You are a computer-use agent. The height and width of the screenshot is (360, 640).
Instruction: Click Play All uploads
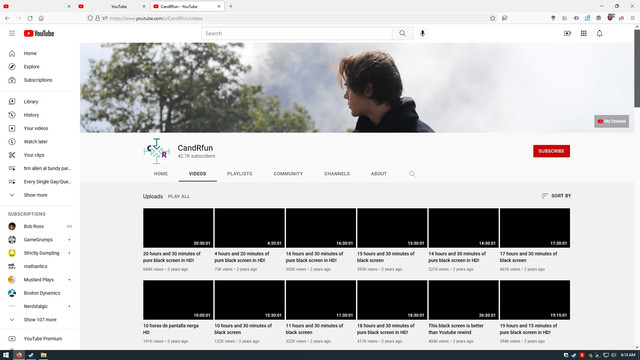click(179, 196)
